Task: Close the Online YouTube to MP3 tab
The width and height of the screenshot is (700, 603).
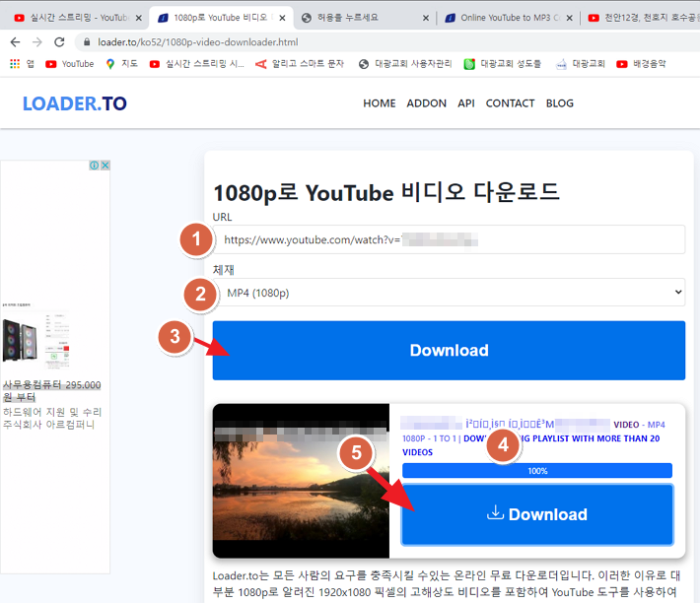Action: pos(569,18)
